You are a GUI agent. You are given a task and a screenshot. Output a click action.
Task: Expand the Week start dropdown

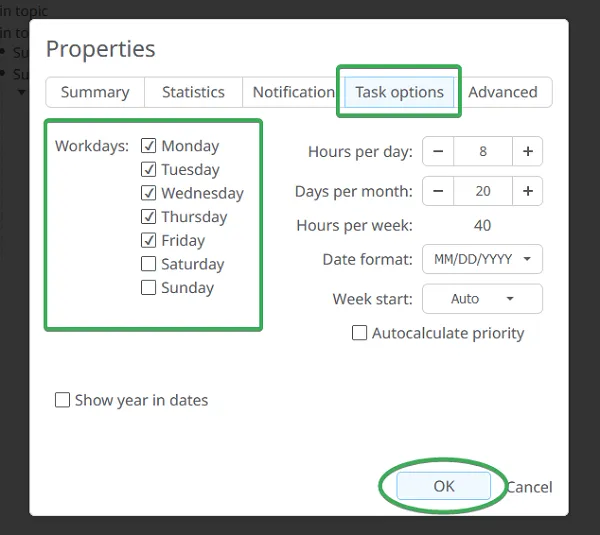pos(482,299)
